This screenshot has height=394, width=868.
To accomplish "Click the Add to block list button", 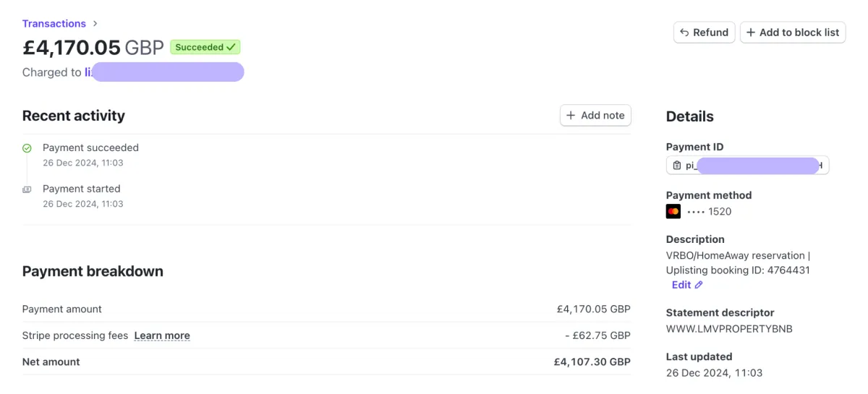I will point(793,33).
